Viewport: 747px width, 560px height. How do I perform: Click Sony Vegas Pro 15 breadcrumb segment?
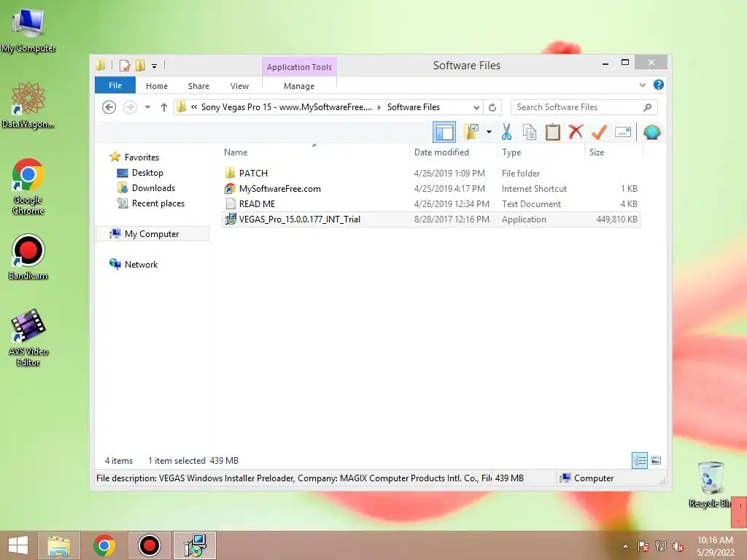point(286,107)
